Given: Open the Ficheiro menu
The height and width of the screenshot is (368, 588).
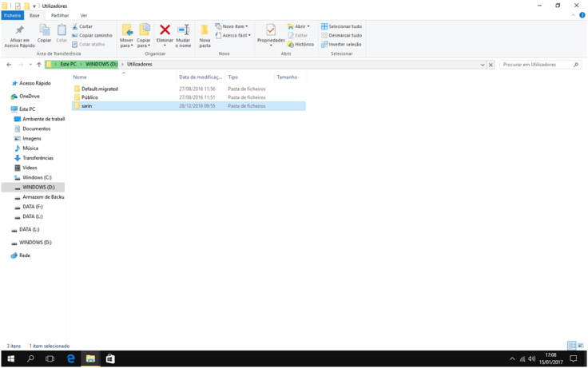Looking at the screenshot, I should point(12,15).
